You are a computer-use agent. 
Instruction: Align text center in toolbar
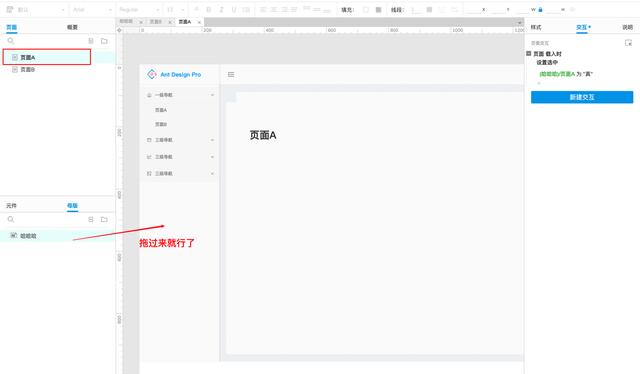pyautogui.click(x=273, y=9)
